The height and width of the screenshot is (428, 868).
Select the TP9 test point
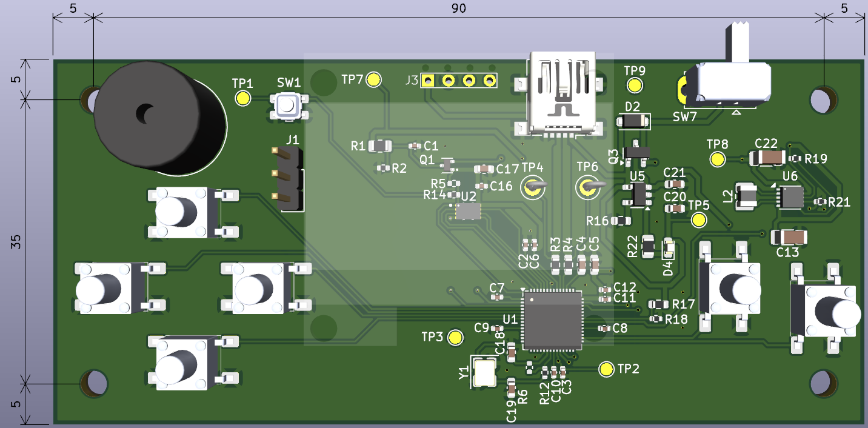pyautogui.click(x=635, y=85)
